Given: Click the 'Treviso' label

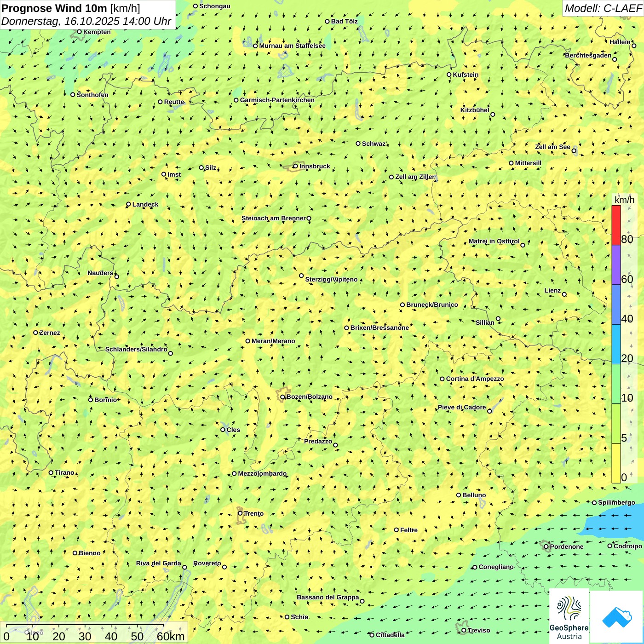Looking at the screenshot, I should click(478, 630).
